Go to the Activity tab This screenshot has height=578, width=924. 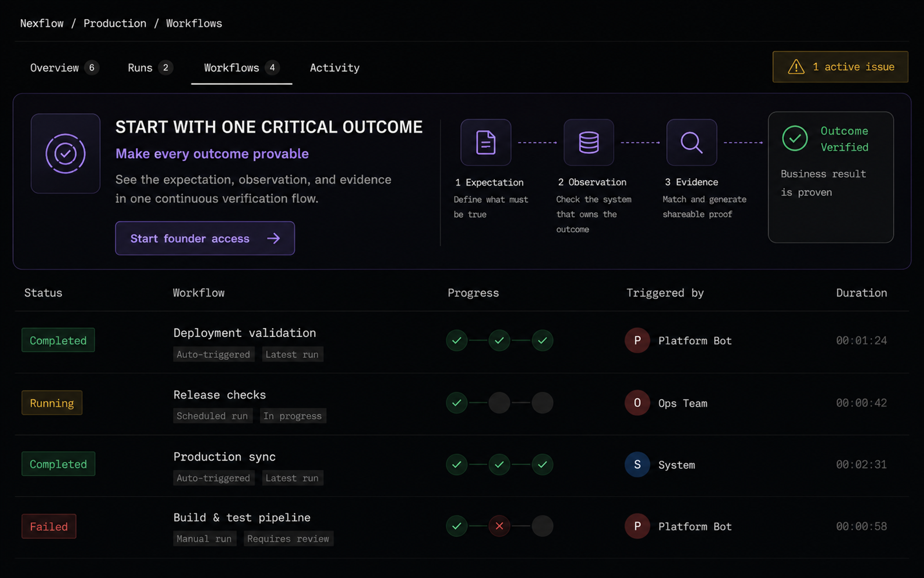pos(334,68)
